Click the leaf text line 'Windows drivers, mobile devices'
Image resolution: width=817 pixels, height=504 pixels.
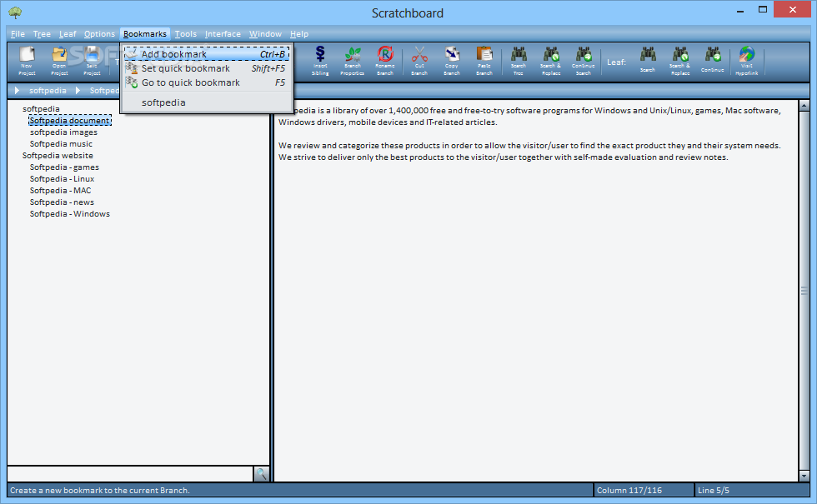(x=388, y=122)
